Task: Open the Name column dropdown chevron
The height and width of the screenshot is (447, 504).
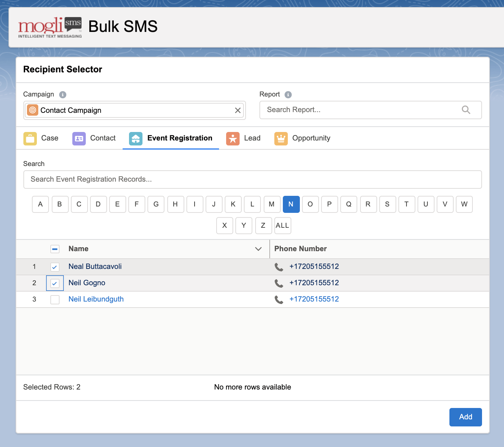Action: tap(258, 249)
